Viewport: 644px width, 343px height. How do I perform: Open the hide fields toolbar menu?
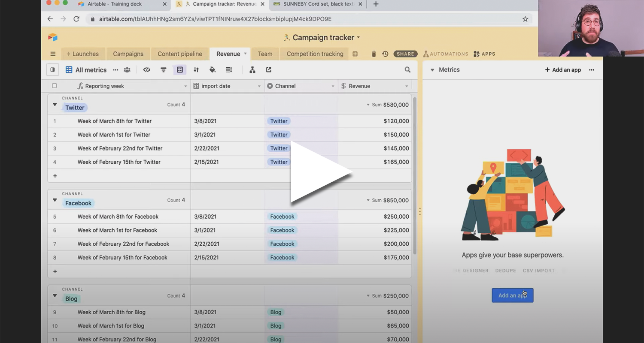tap(146, 69)
